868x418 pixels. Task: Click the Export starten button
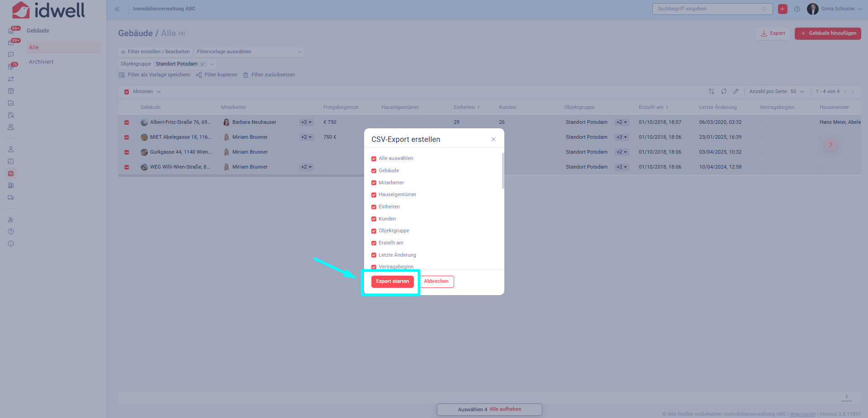[x=392, y=282]
